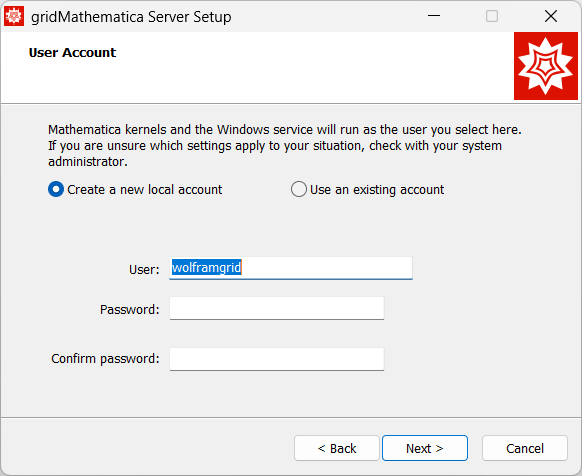Go to the previous step with Back
The height and width of the screenshot is (476, 582).
[337, 448]
